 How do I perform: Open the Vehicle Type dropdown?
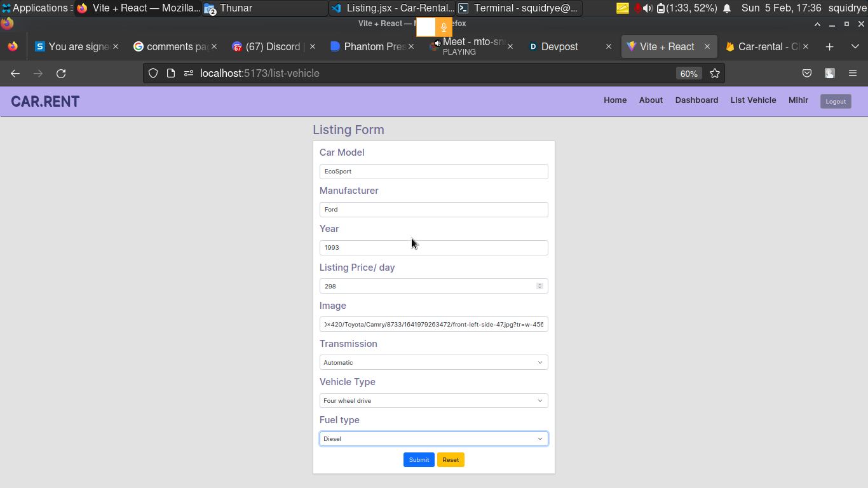pos(433,400)
